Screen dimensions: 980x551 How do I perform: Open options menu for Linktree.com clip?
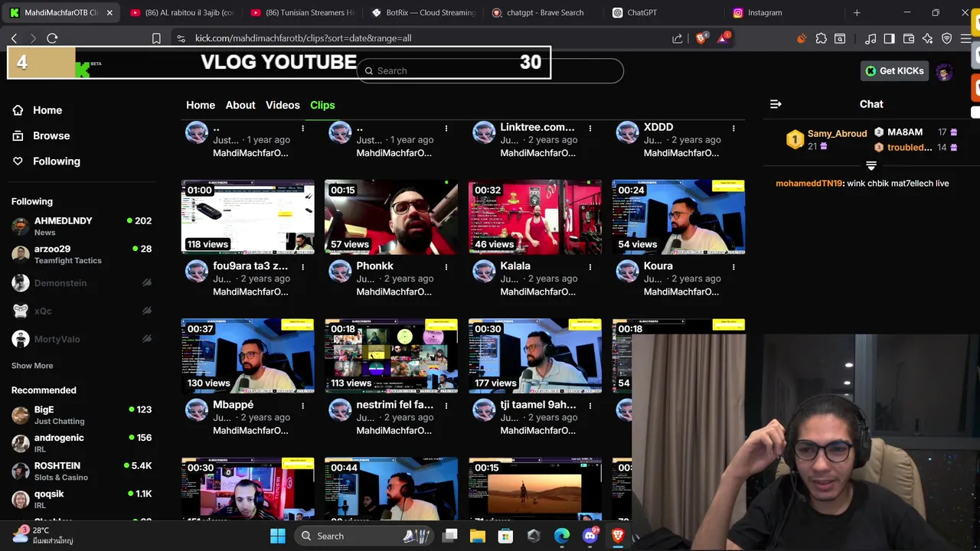click(590, 129)
